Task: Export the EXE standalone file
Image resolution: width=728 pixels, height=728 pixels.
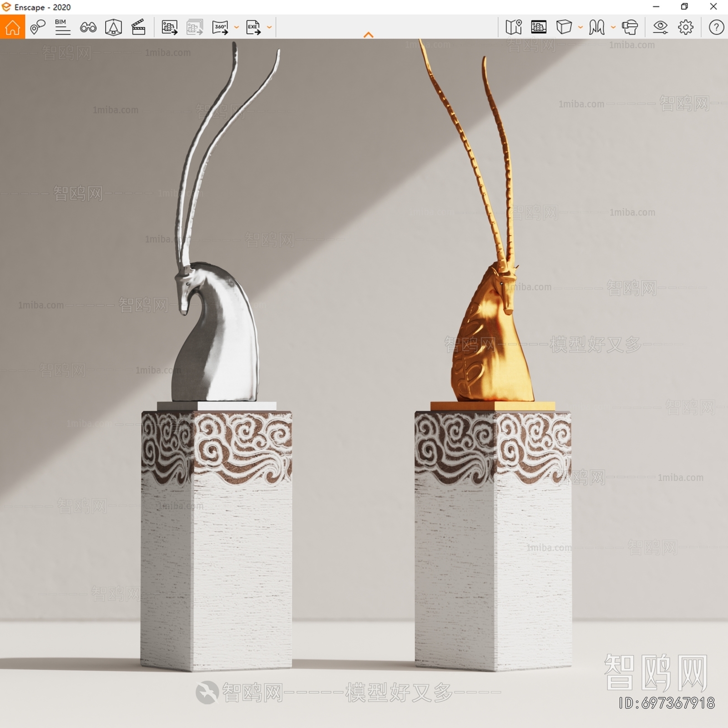Action: (253, 27)
